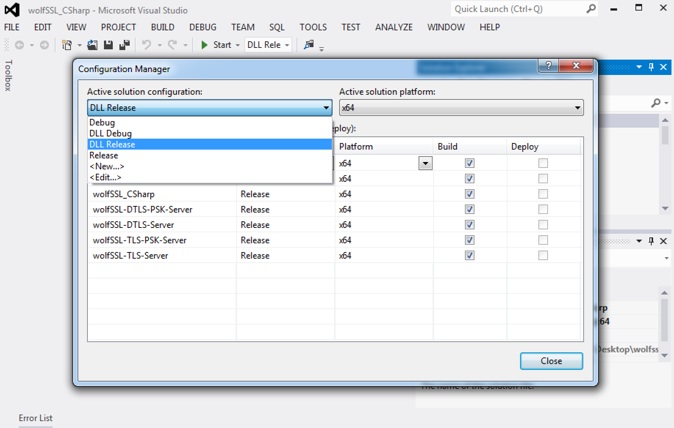Close the Properties panel behind dialog
The image size is (674, 428).
click(663, 241)
